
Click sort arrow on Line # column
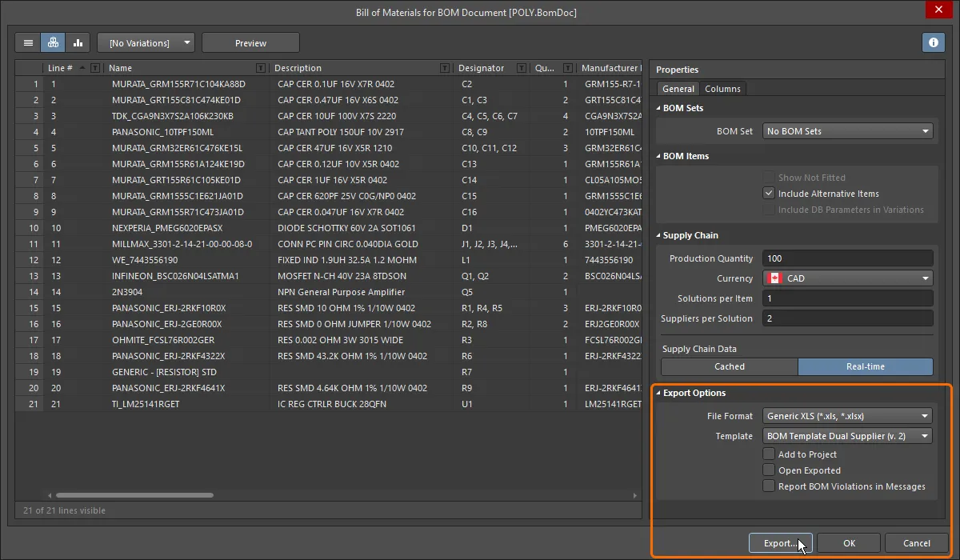point(82,68)
